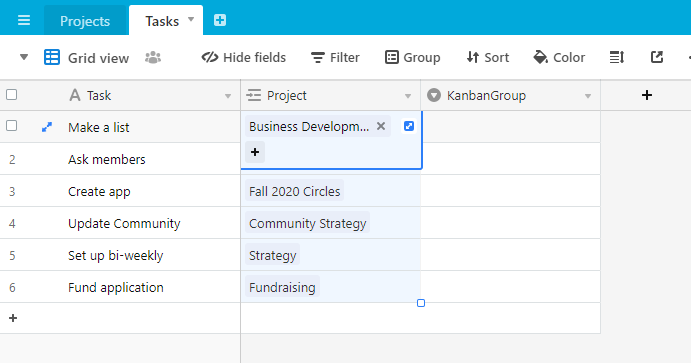Add a new field column
The height and width of the screenshot is (363, 691).
click(646, 95)
